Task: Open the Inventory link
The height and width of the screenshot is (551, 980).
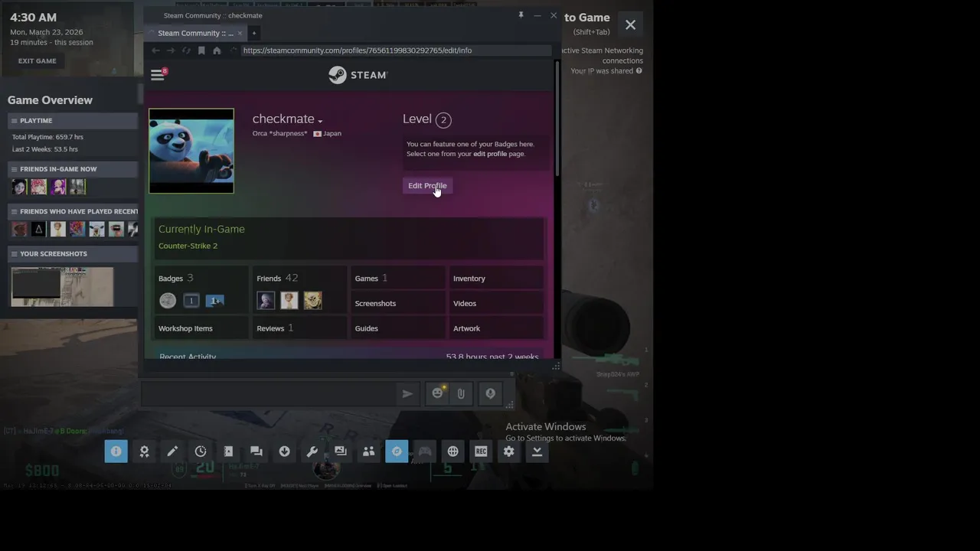Action: 469,279
